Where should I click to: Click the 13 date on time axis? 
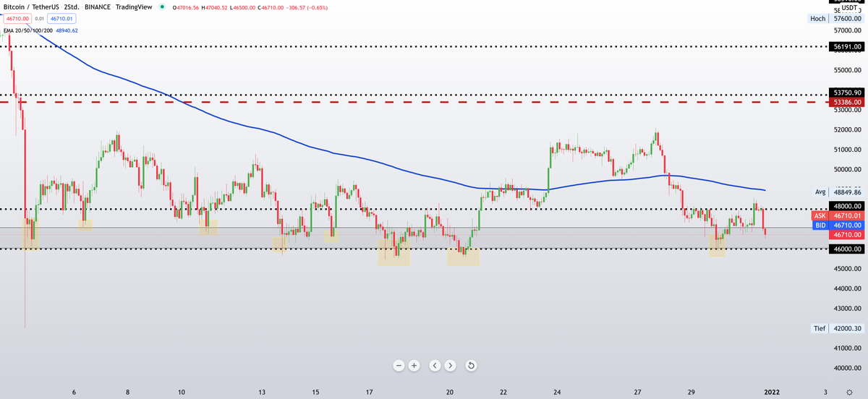tap(262, 392)
